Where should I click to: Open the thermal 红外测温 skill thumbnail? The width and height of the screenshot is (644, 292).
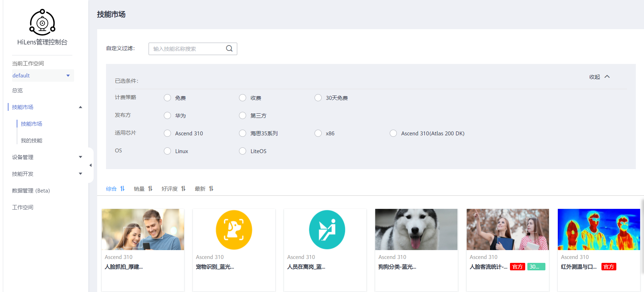(x=599, y=229)
